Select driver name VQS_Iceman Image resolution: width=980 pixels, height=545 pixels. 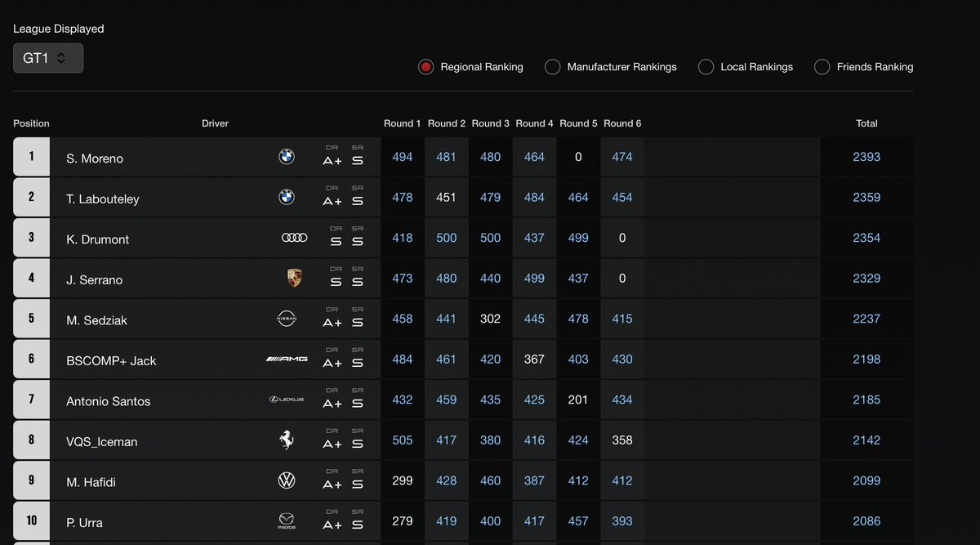(102, 442)
